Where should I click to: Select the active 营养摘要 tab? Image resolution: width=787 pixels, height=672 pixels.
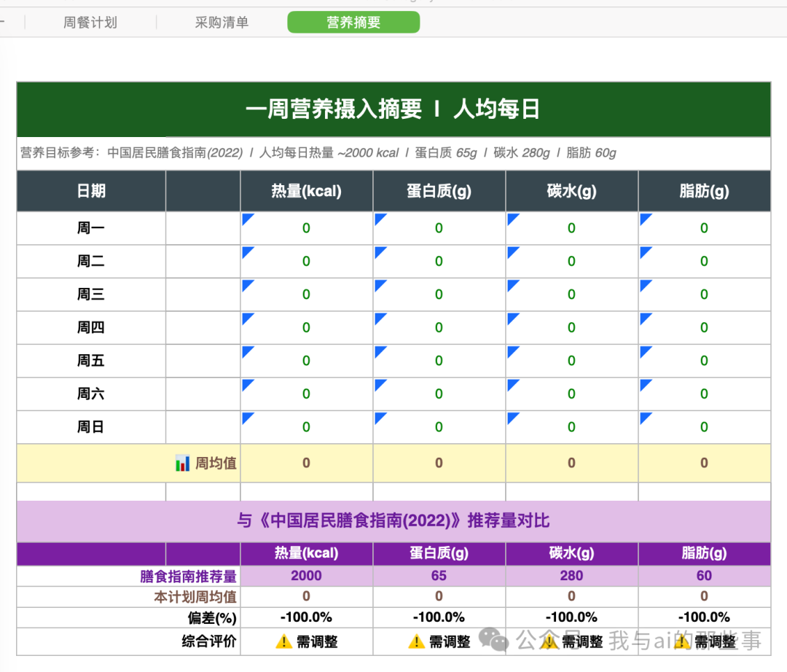pyautogui.click(x=353, y=23)
